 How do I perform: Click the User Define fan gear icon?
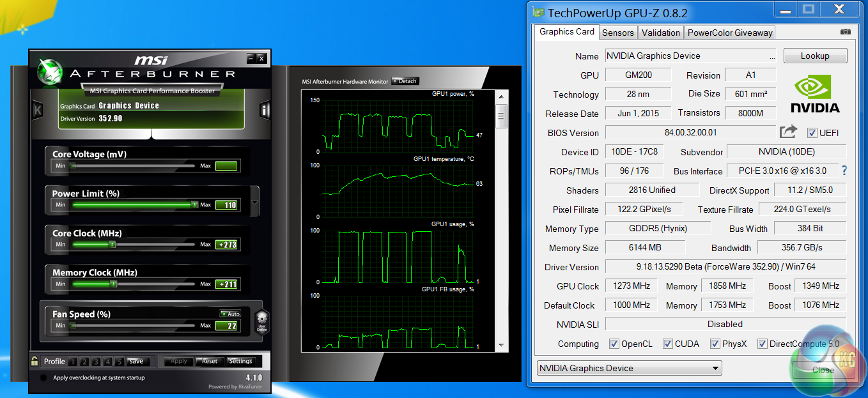click(x=261, y=321)
